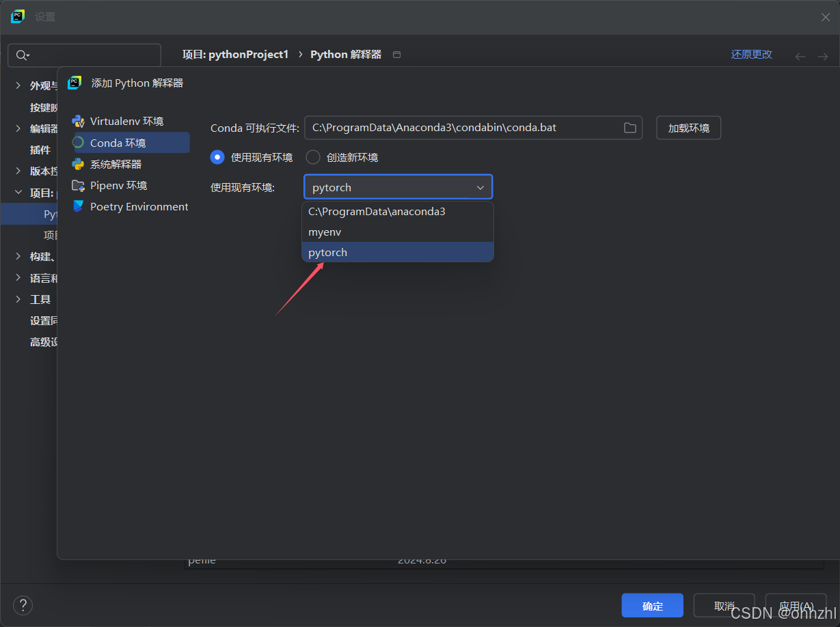Expand the 版本控制 settings category
The width and height of the screenshot is (840, 627).
click(x=18, y=171)
